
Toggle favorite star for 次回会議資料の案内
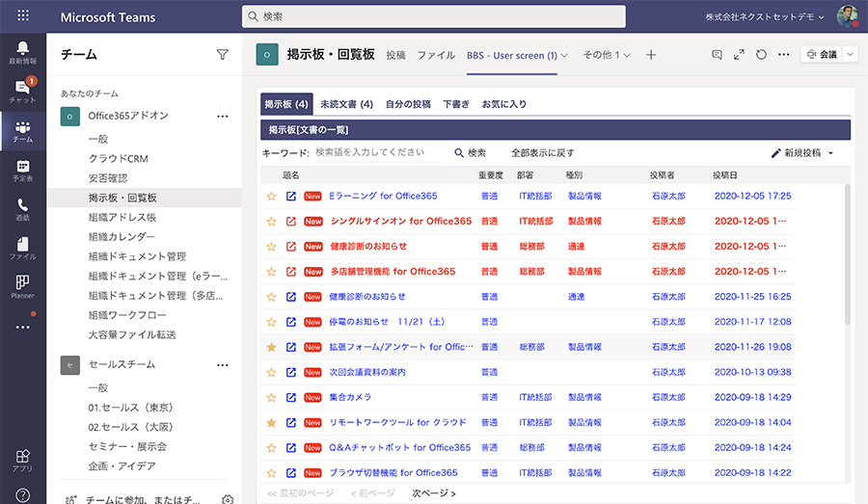click(x=271, y=372)
